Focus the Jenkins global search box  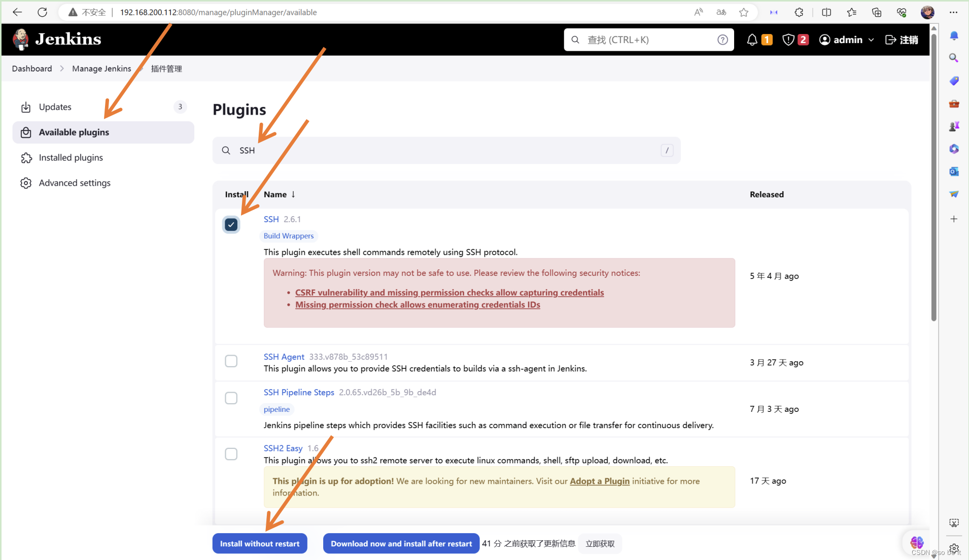649,40
